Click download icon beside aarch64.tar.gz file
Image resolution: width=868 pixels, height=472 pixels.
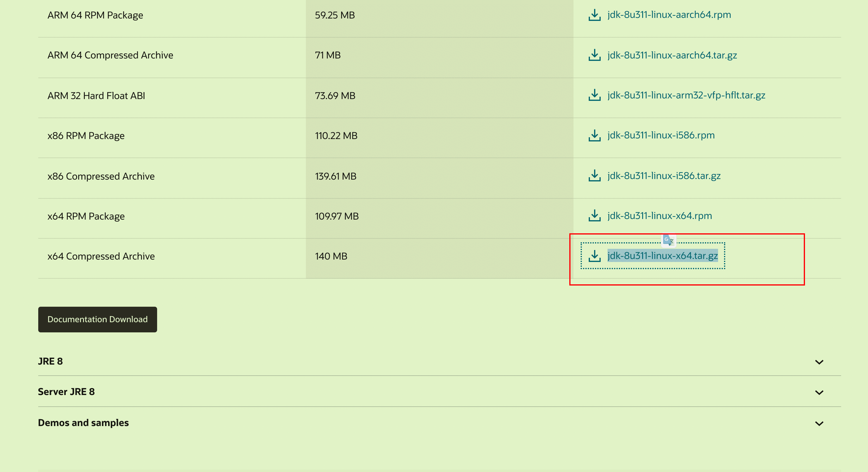[x=594, y=55]
